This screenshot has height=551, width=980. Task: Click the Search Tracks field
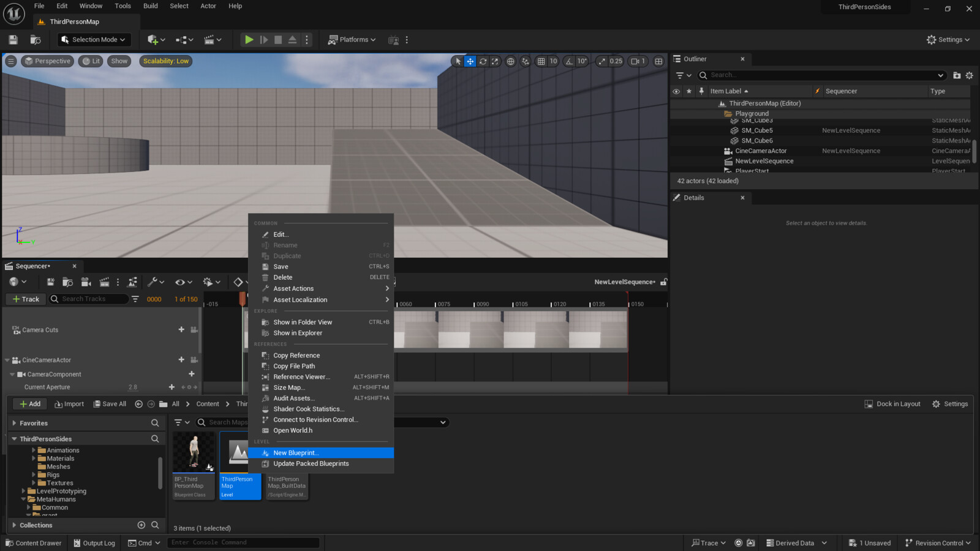(x=89, y=299)
